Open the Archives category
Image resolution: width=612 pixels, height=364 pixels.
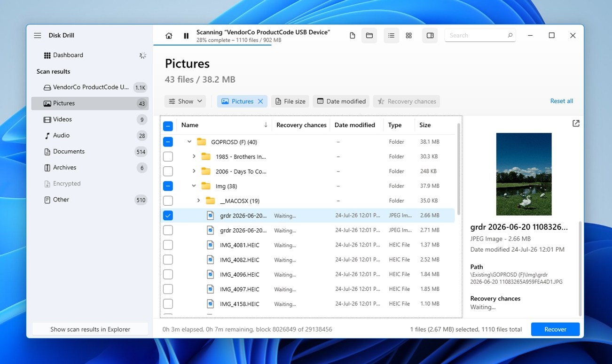(x=90, y=168)
